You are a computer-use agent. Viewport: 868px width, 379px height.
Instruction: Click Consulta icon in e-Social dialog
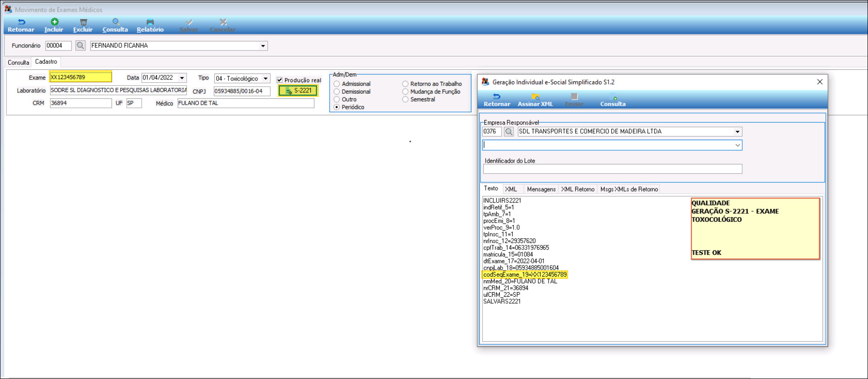click(x=613, y=96)
